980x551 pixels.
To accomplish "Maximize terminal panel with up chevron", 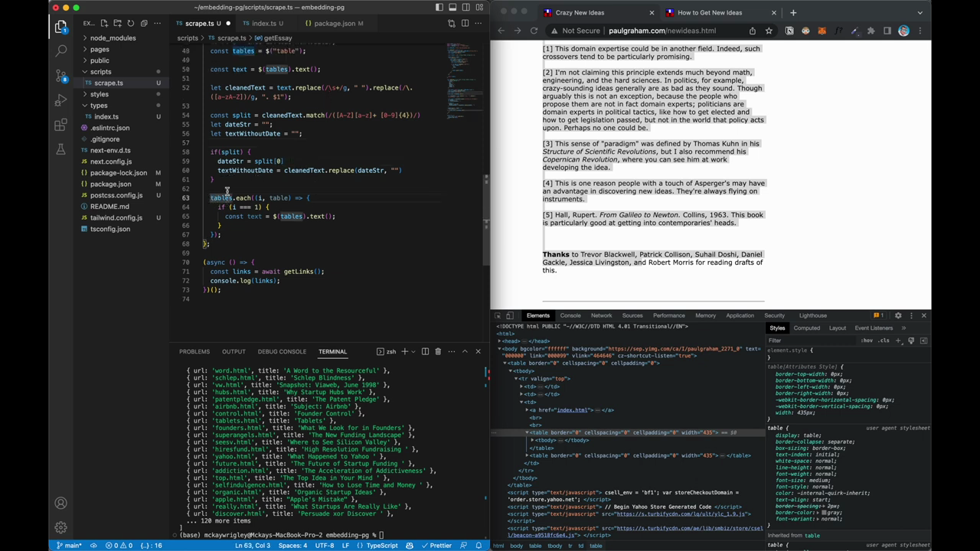I will tap(465, 351).
